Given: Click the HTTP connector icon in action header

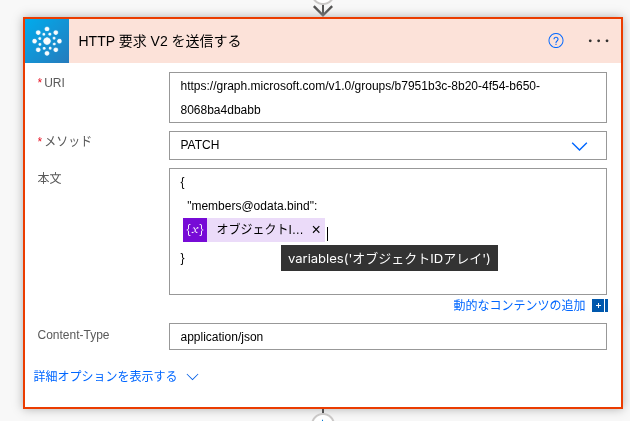Looking at the screenshot, I should pyautogui.click(x=47, y=41).
